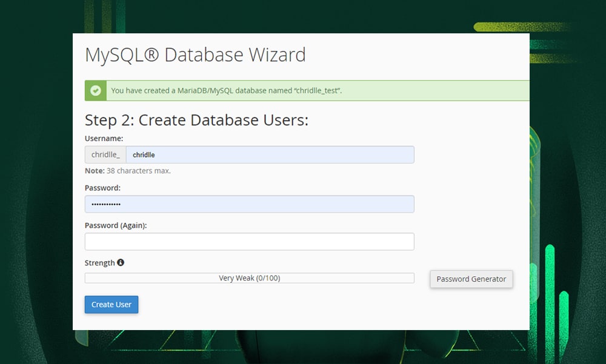Click the Create User button
This screenshot has height=364, width=606.
[x=111, y=305]
